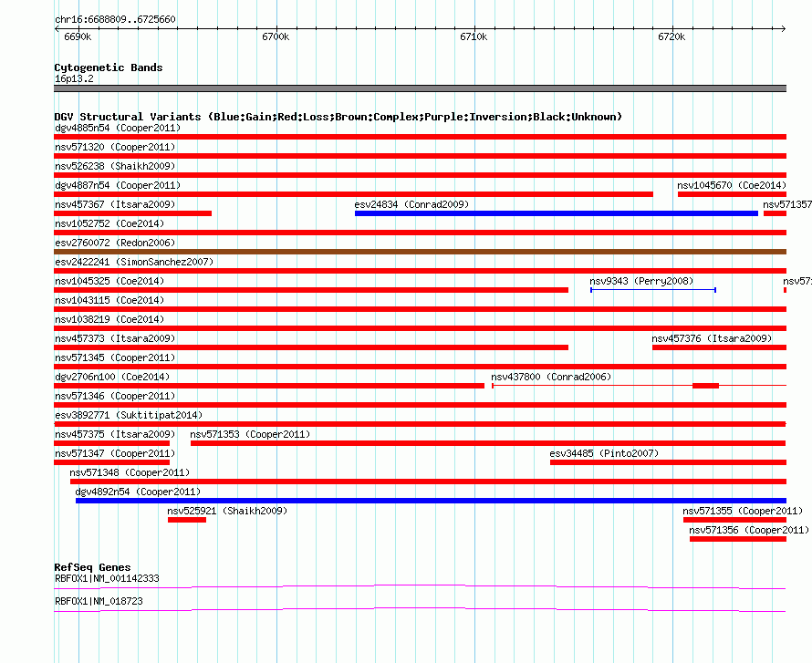Click the Cytogenetic Bands track heading

click(x=109, y=67)
